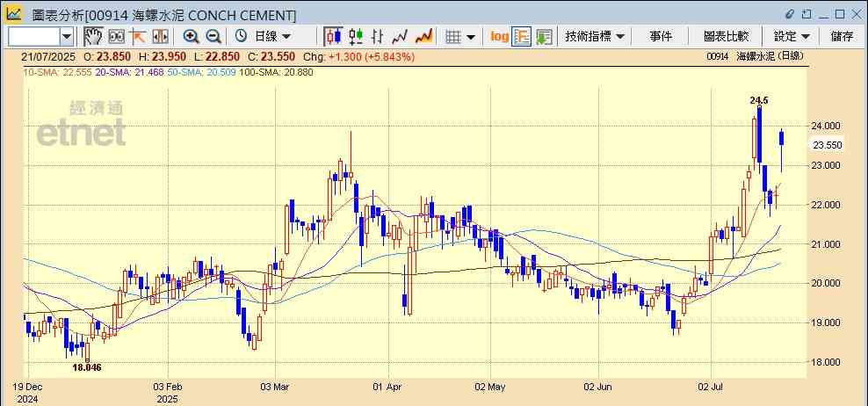Expand the grid options dropdown arrow
Image resolution: width=868 pixels, height=406 pixels.
coord(471,37)
